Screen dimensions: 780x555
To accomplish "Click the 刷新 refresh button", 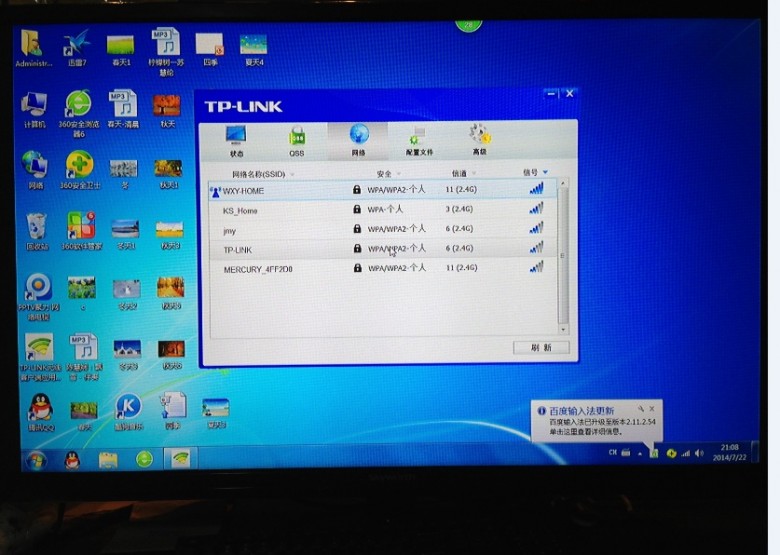I will (x=541, y=348).
